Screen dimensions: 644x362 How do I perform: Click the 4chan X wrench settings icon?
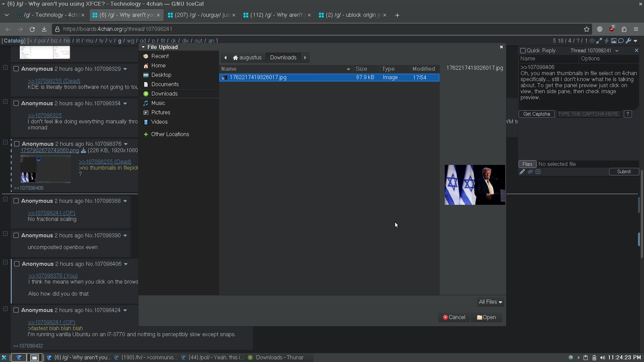tap(628, 41)
